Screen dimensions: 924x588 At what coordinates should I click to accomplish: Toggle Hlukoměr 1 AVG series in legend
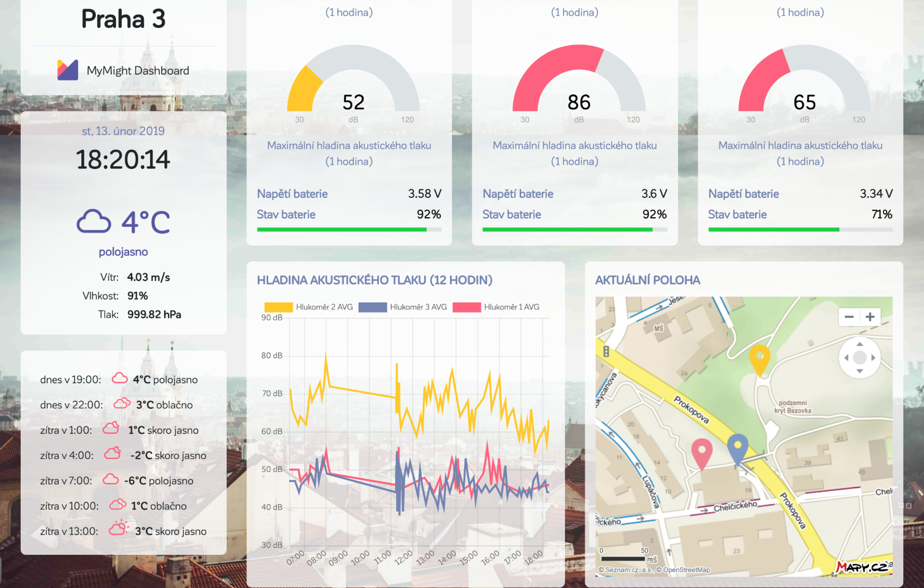click(x=496, y=307)
